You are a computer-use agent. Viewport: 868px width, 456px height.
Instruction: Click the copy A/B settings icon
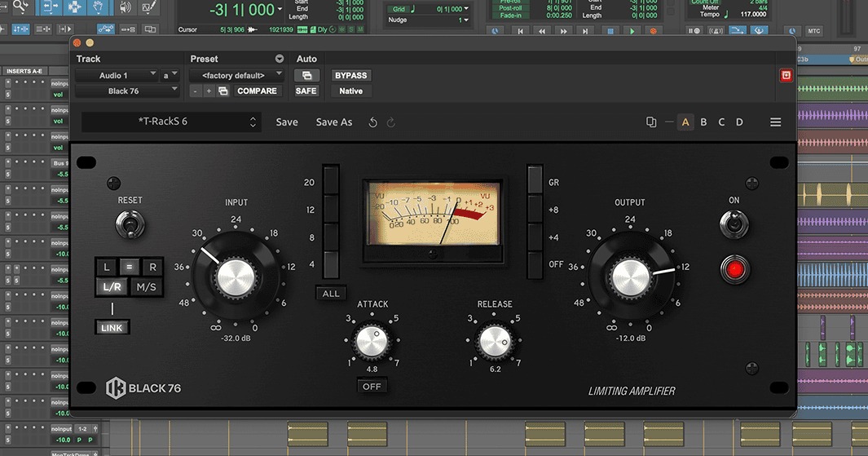coord(651,122)
